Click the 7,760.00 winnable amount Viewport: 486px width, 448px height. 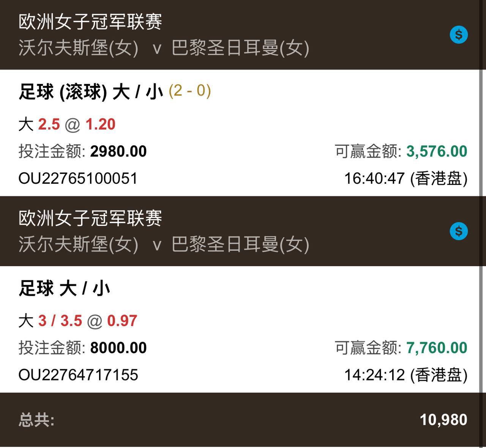[437, 348]
